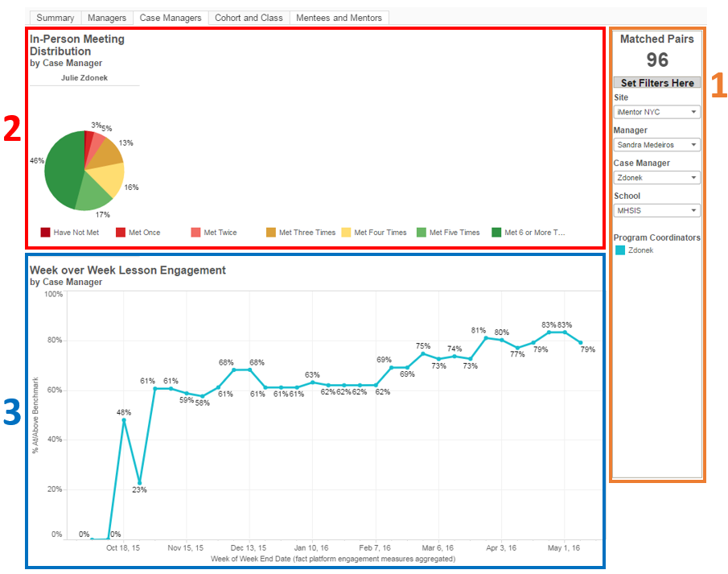
Task: Click the Week over Week Lesson Engagement title
Action: point(128,270)
